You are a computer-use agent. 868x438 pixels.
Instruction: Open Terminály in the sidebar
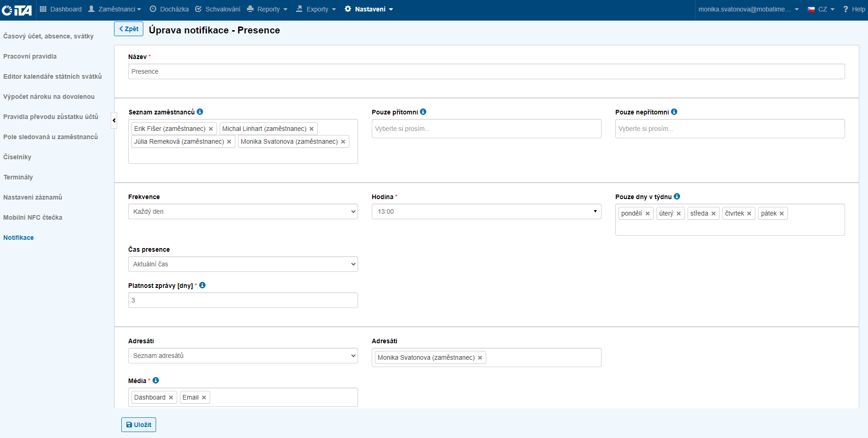click(18, 177)
